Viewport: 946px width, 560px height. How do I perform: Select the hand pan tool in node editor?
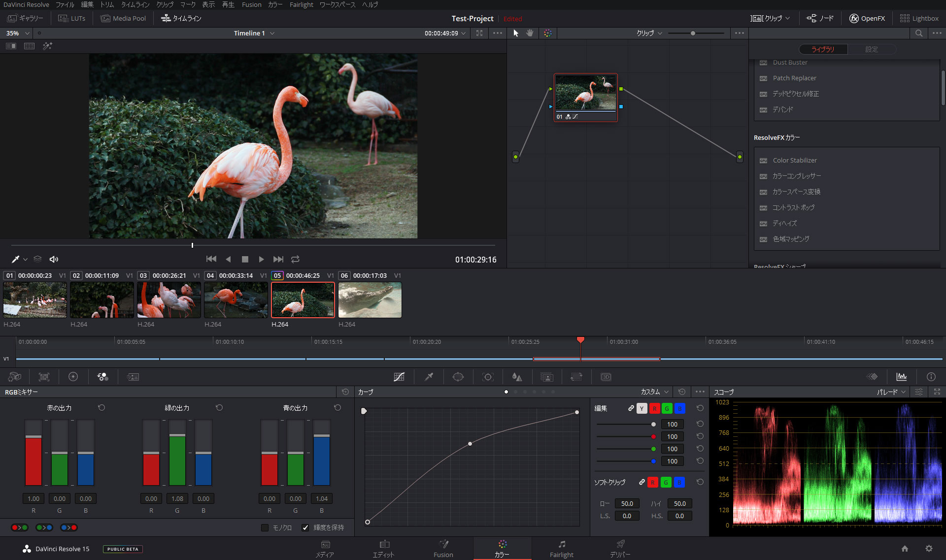click(x=530, y=33)
